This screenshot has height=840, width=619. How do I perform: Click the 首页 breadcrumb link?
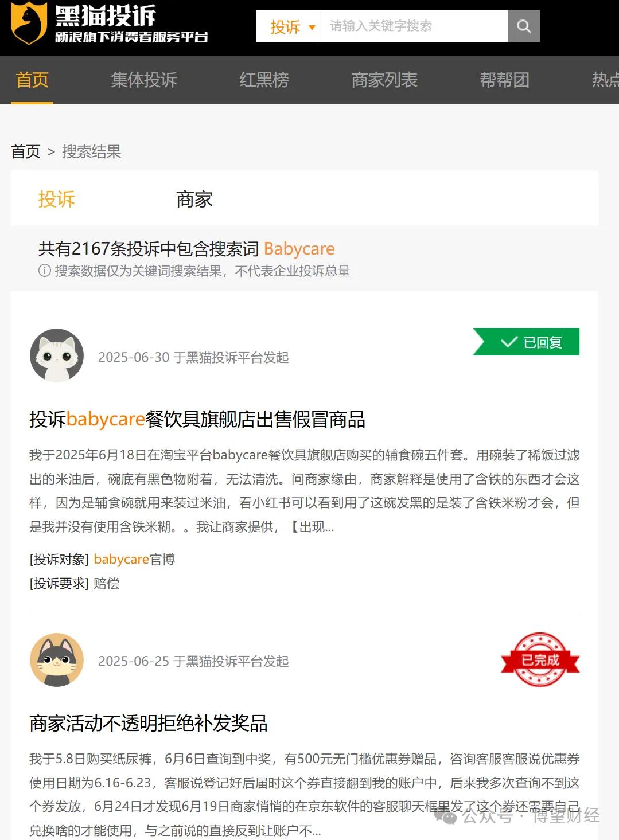(26, 152)
